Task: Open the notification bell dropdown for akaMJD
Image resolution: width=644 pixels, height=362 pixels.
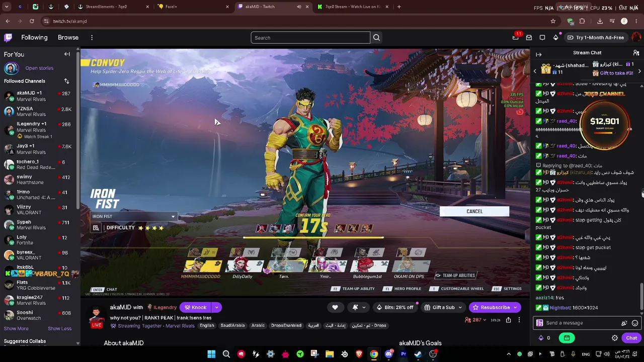Action: click(358, 308)
